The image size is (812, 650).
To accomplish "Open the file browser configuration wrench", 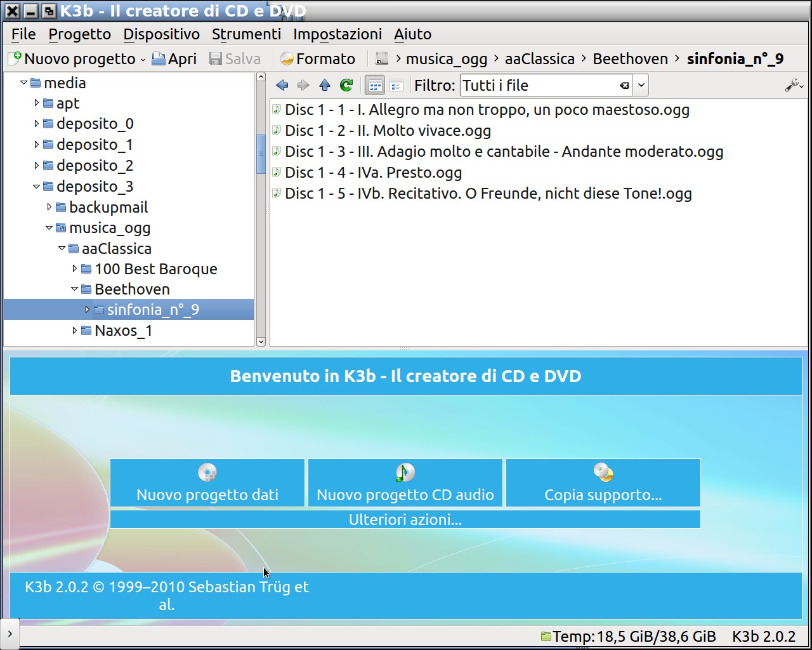I will pyautogui.click(x=794, y=85).
